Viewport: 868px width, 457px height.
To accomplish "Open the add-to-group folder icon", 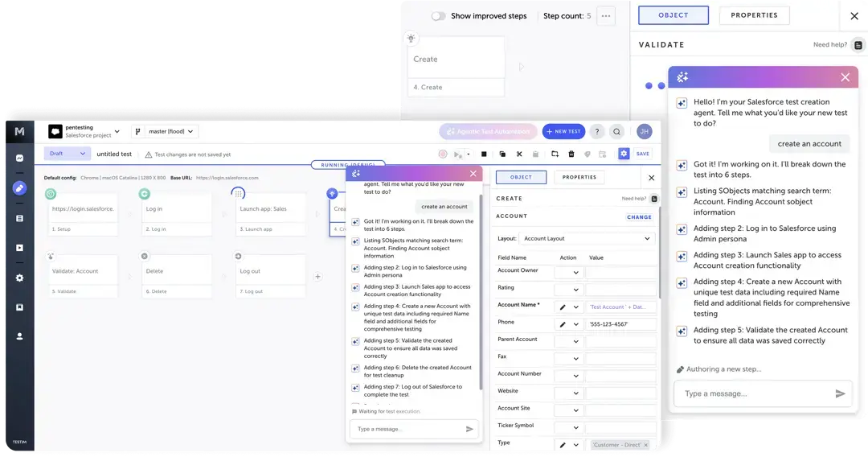I will pos(555,154).
